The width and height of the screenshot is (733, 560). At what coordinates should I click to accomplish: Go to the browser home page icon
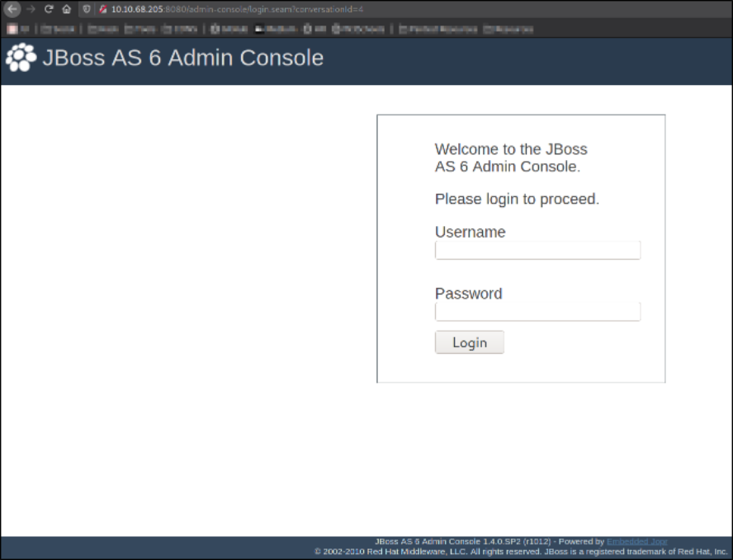pyautogui.click(x=66, y=9)
